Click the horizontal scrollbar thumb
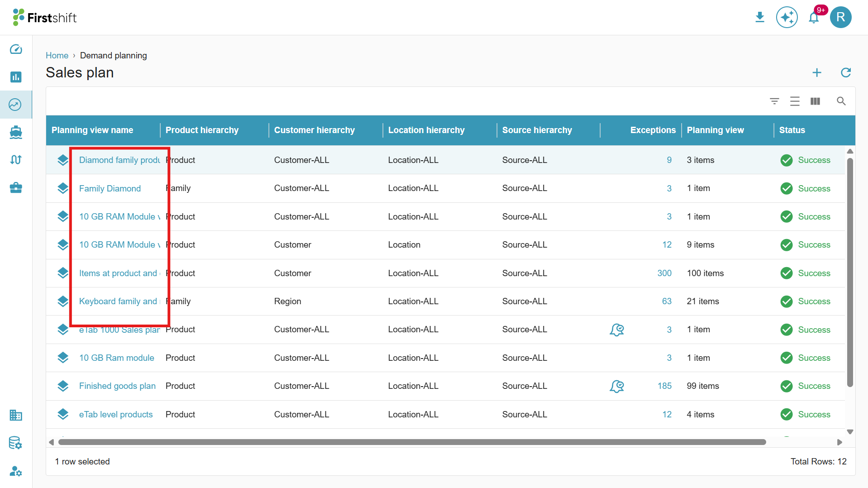Image resolution: width=868 pixels, height=488 pixels. [412, 442]
